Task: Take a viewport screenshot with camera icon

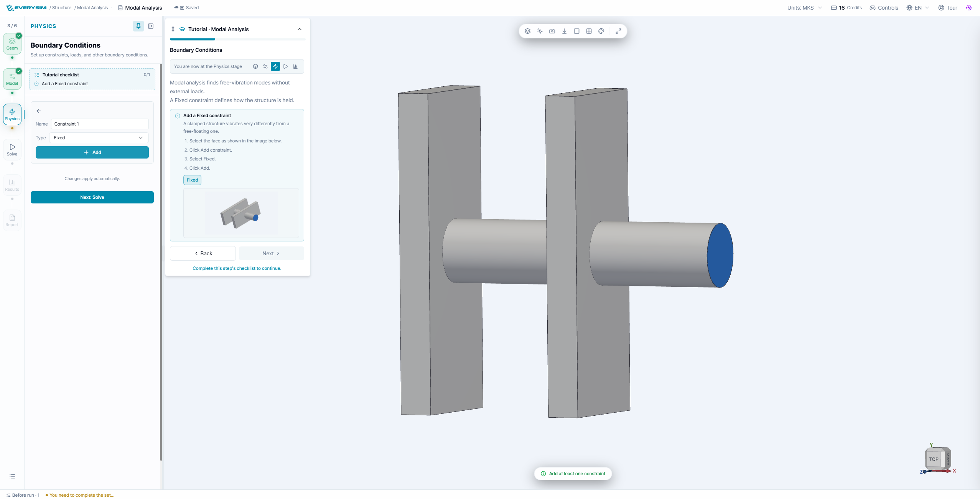Action: [552, 31]
